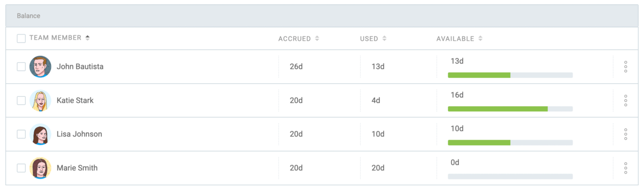Click Lisa Johnson's avatar picture
644x194 pixels.
[40, 134]
